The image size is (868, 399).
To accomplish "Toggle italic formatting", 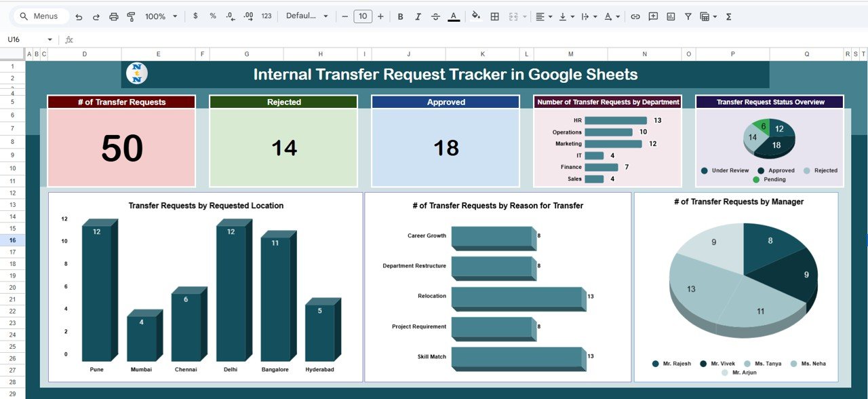I will [418, 16].
